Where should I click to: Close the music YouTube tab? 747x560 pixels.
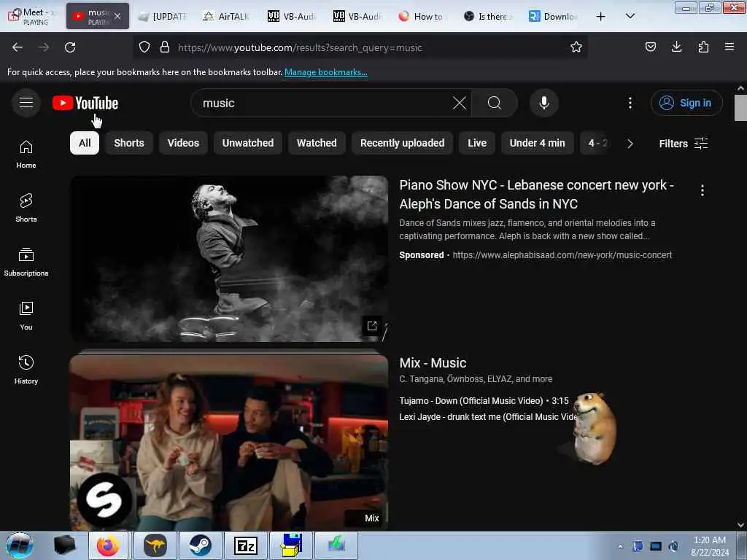pyautogui.click(x=117, y=16)
